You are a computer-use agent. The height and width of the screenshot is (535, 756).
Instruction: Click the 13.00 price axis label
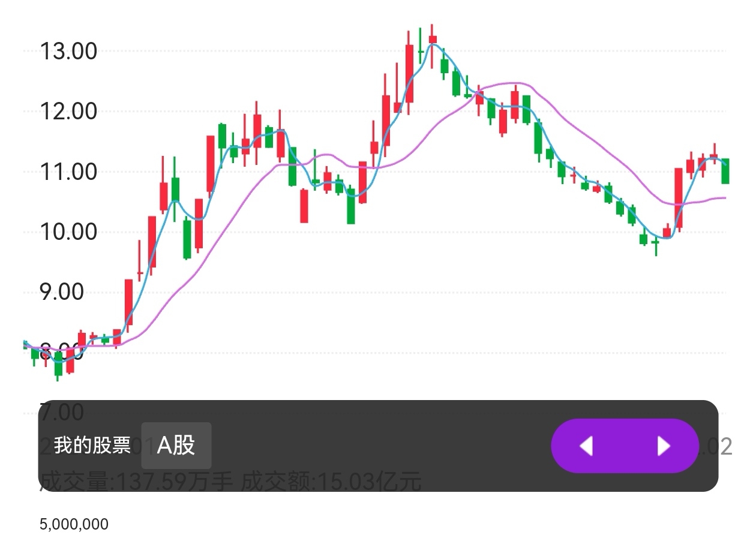click(68, 52)
